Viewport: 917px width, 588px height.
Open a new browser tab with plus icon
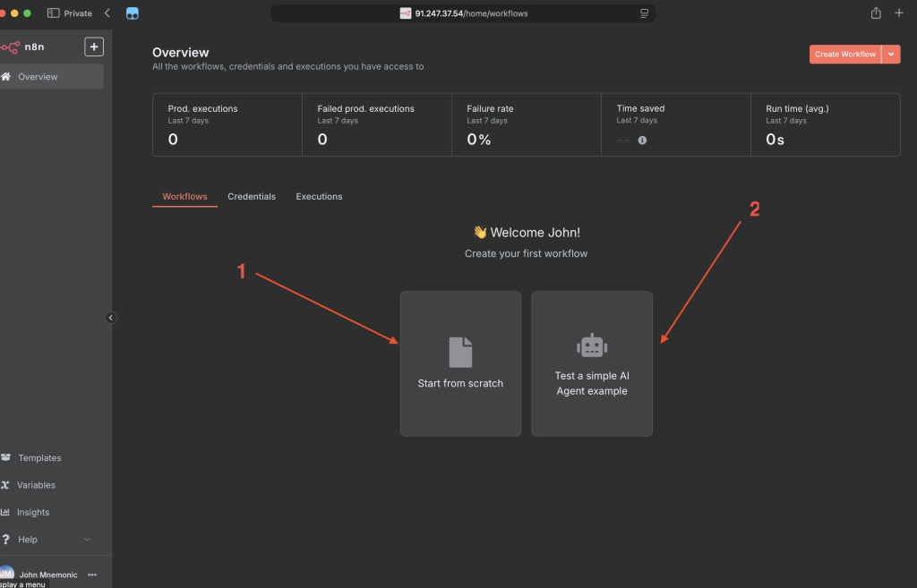[899, 13]
